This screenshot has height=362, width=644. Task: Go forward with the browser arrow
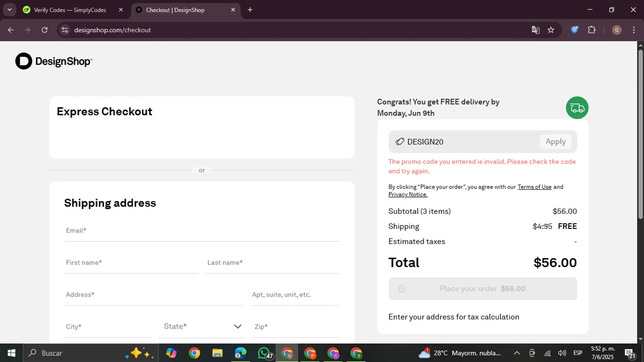click(x=27, y=30)
